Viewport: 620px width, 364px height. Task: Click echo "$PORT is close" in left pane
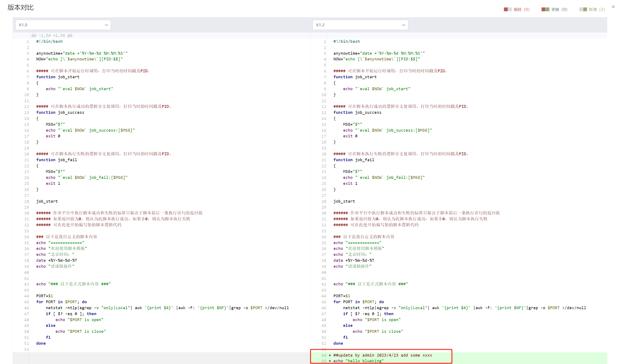point(81,331)
